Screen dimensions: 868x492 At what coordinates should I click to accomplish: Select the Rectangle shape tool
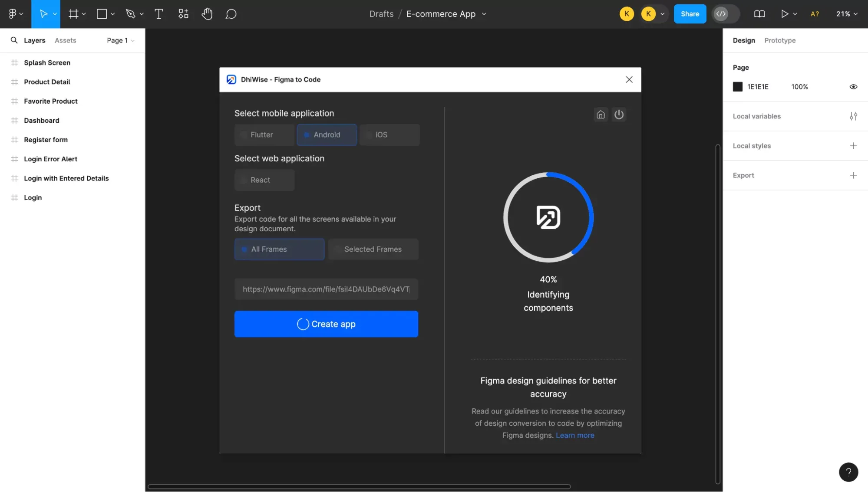102,14
